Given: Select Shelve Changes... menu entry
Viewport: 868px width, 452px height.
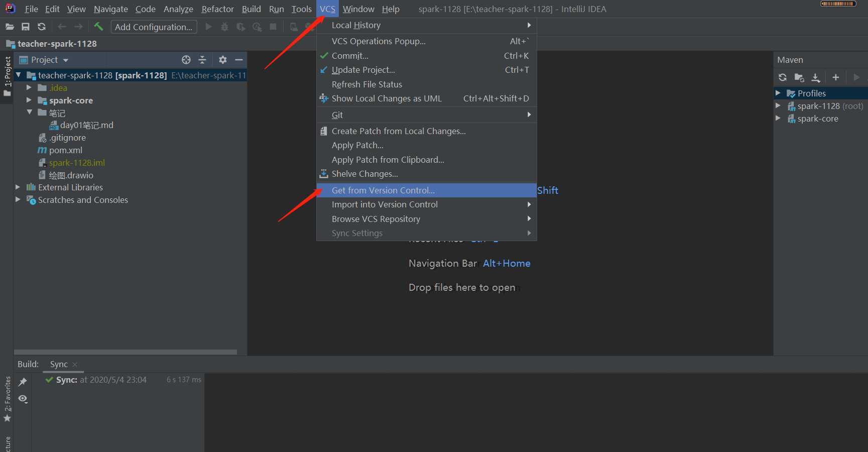Looking at the screenshot, I should (x=427, y=174).
